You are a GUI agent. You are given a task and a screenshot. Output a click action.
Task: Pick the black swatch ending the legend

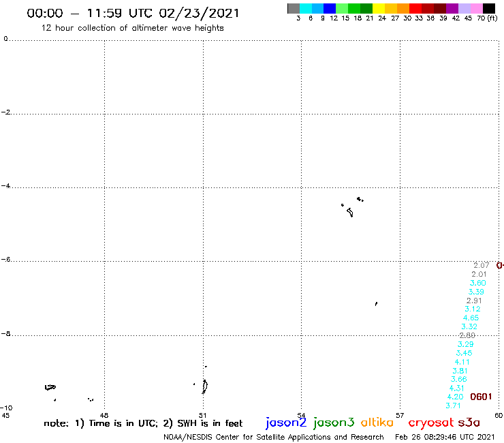pos(489,8)
